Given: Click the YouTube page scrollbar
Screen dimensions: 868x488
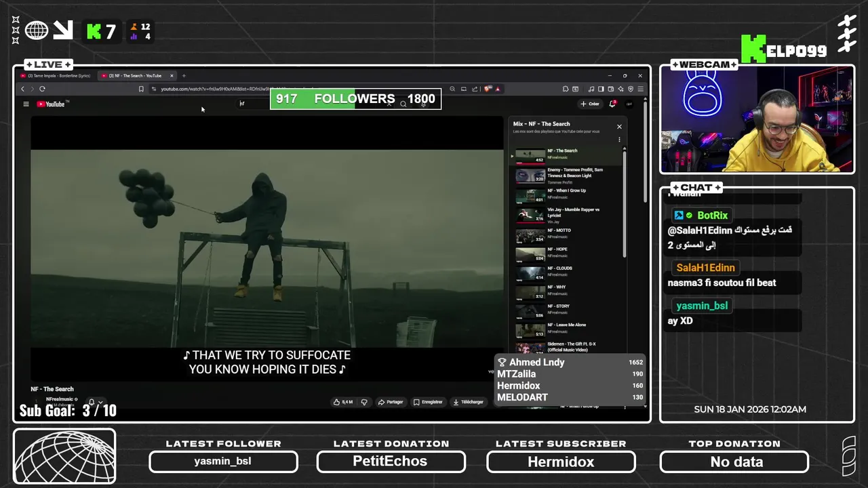Looking at the screenshot, I should pos(646,150).
